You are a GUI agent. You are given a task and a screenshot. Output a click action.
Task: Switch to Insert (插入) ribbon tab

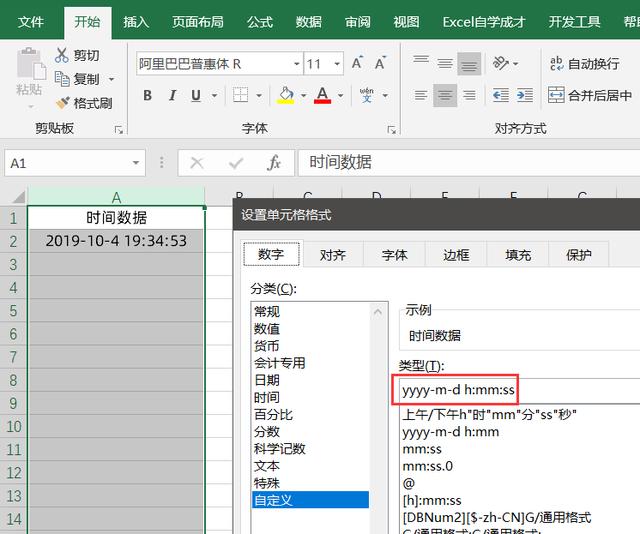point(136,22)
